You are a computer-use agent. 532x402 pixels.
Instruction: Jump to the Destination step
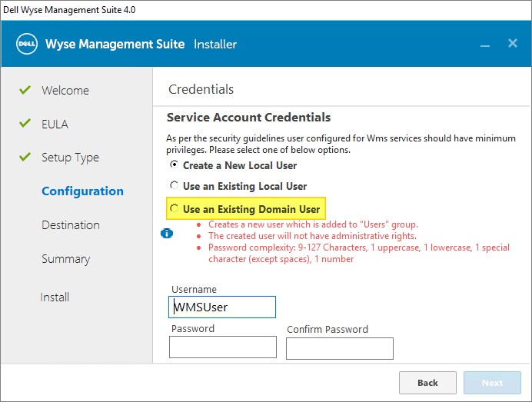coord(71,225)
